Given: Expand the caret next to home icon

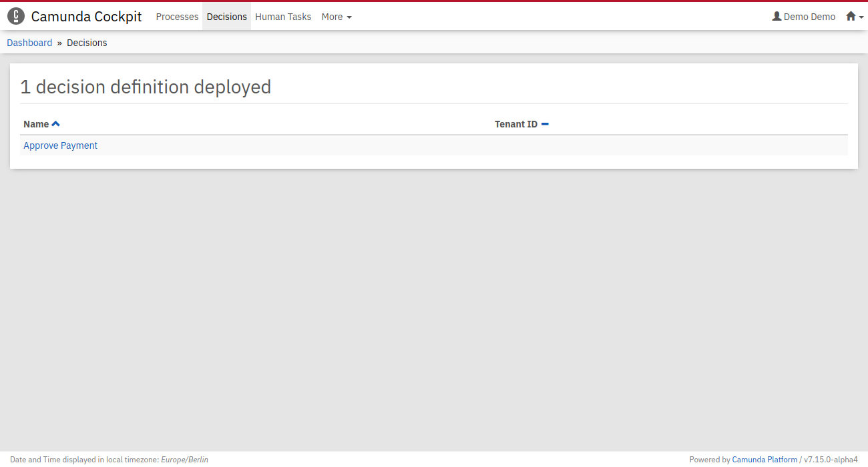Looking at the screenshot, I should 861,17.
